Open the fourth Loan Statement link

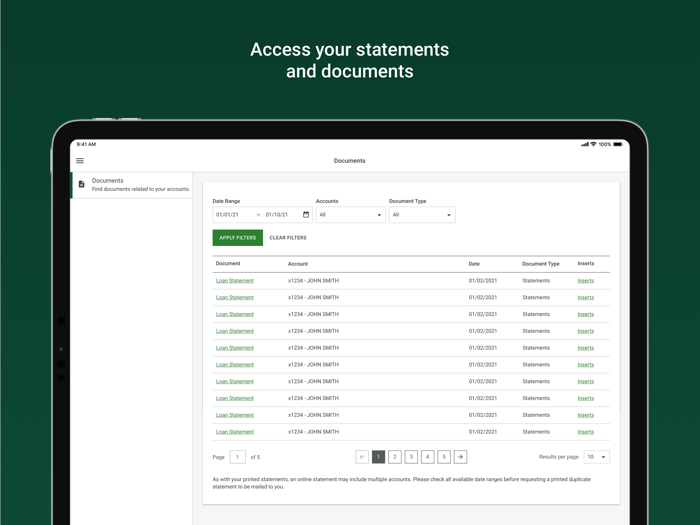click(x=235, y=331)
